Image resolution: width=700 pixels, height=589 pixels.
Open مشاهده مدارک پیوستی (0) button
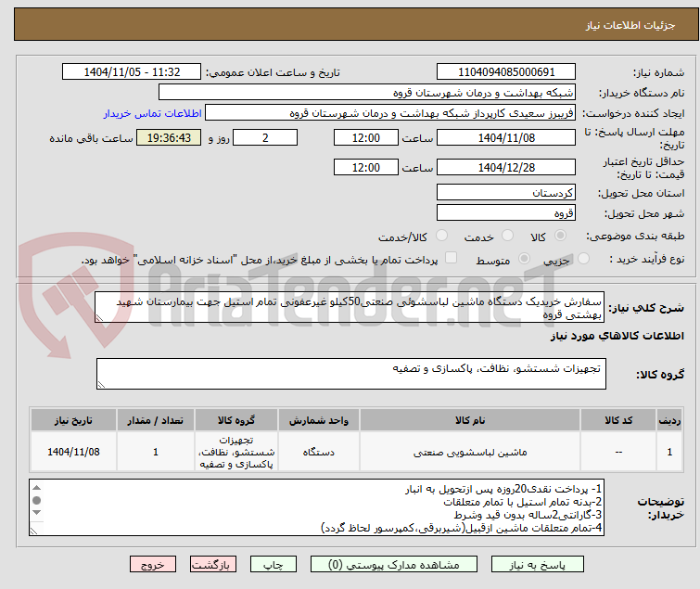(x=393, y=565)
